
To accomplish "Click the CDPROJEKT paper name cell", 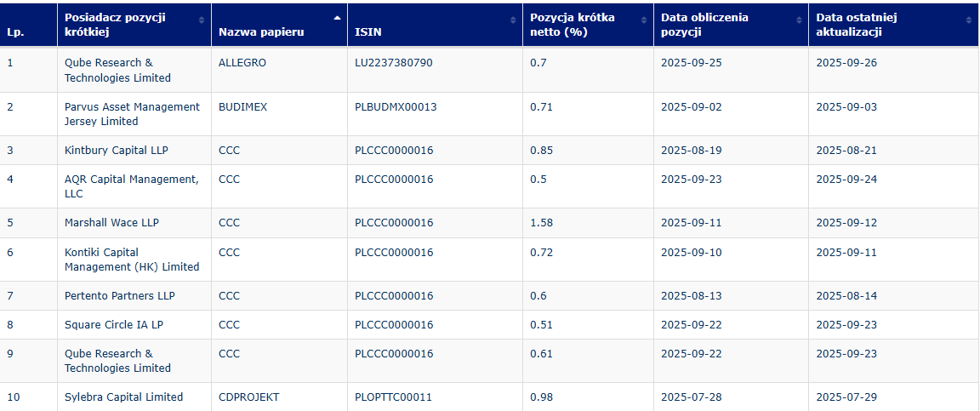I will 248,397.
